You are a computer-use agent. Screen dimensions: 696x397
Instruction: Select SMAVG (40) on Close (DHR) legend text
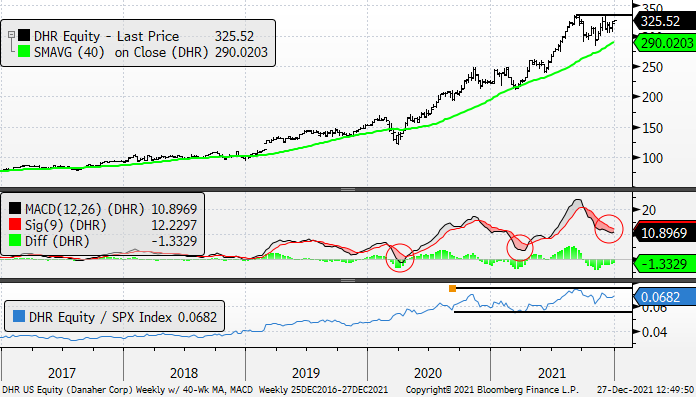(121, 52)
